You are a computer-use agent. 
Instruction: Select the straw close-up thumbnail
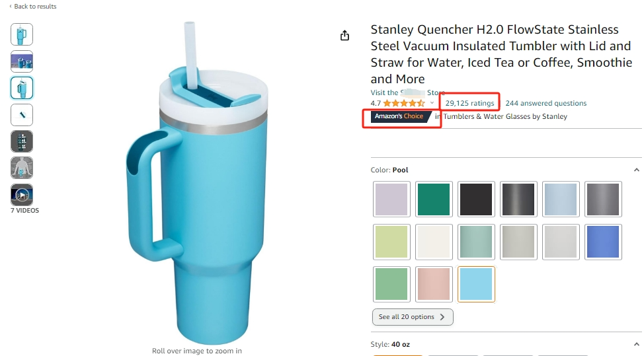22,115
